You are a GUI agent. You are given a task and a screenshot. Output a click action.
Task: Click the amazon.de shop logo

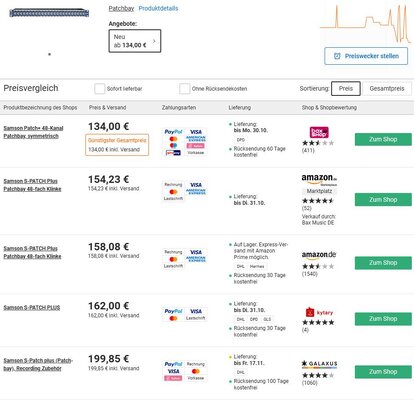[x=319, y=255]
